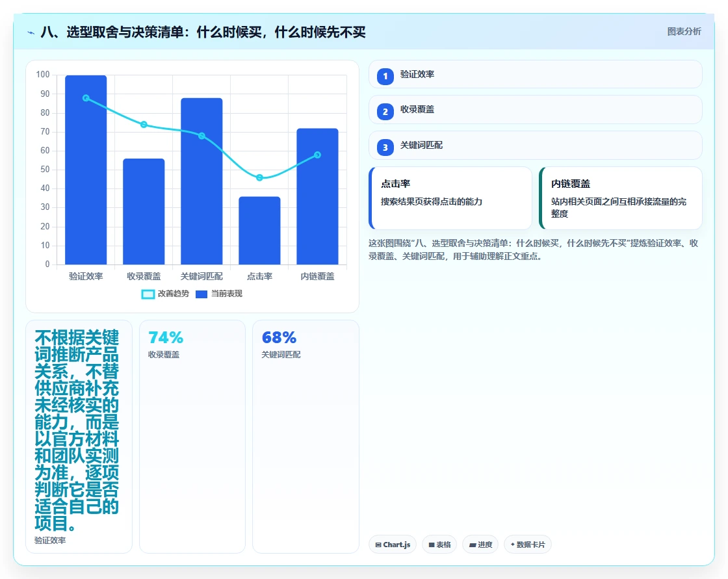The width and height of the screenshot is (728, 579).
Task: Toggle the 当前表现 legend swatch
Action: click(x=201, y=294)
